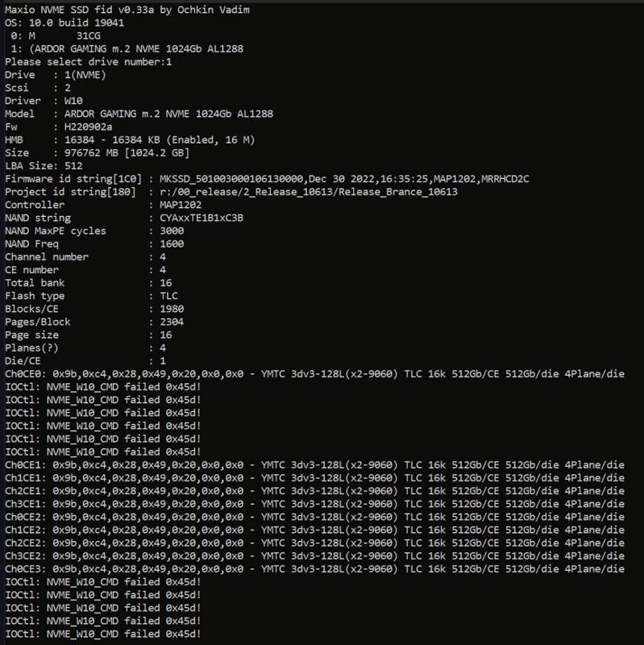This screenshot has height=645, width=644.
Task: Click the NAND MaxPE cycles value '3000'
Action: tap(172, 231)
